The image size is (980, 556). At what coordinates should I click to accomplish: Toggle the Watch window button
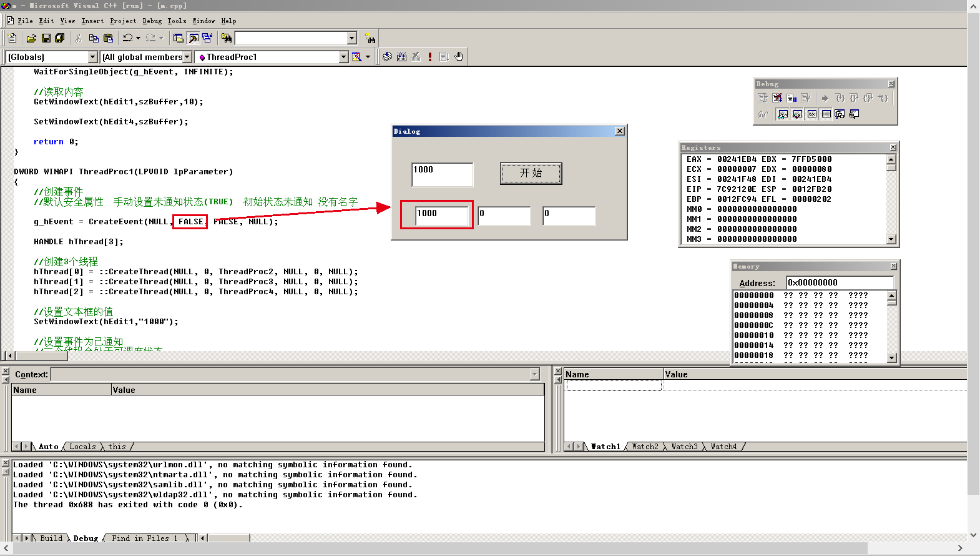pos(782,114)
